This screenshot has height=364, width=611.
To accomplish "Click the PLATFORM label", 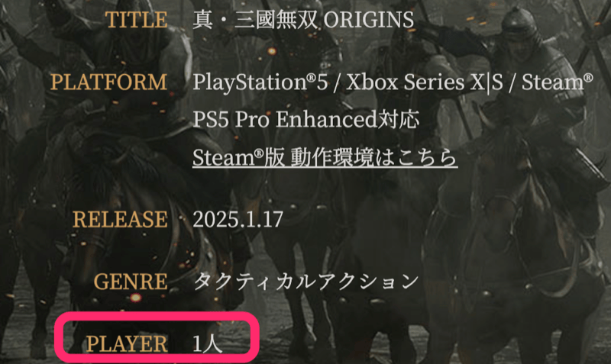I will pos(108,82).
